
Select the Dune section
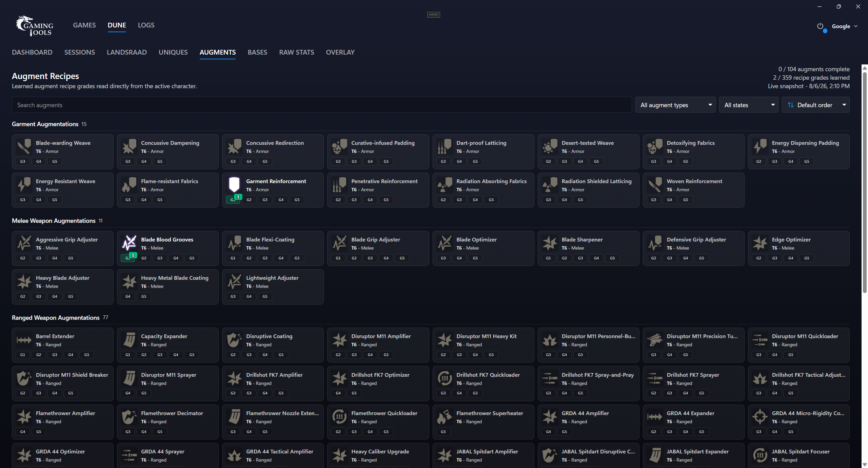pos(117,25)
